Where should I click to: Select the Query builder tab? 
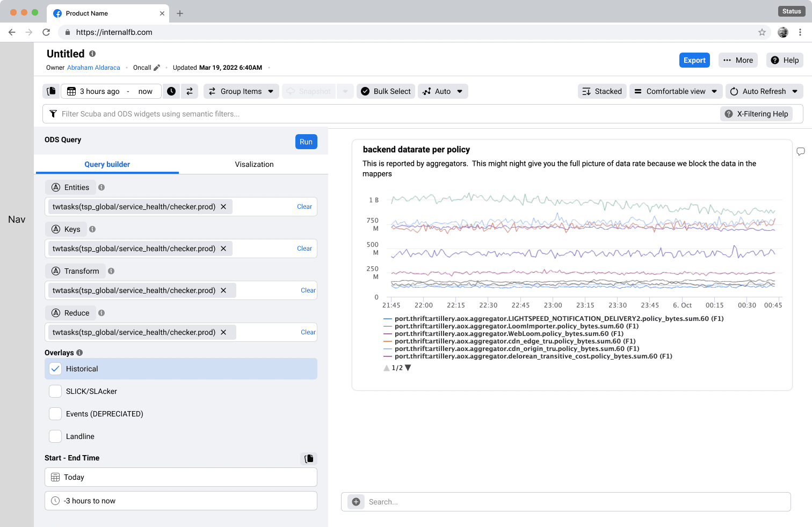107,164
